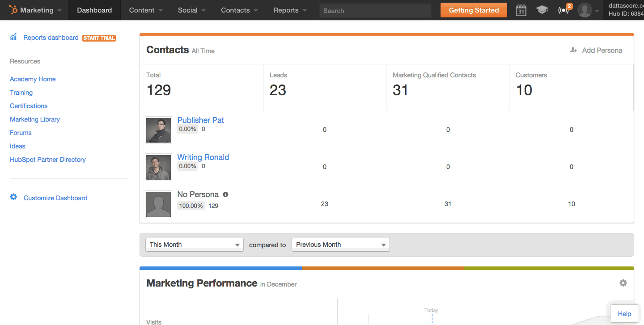The image size is (644, 325).
Task: Click the Getting Started button
Action: click(474, 10)
